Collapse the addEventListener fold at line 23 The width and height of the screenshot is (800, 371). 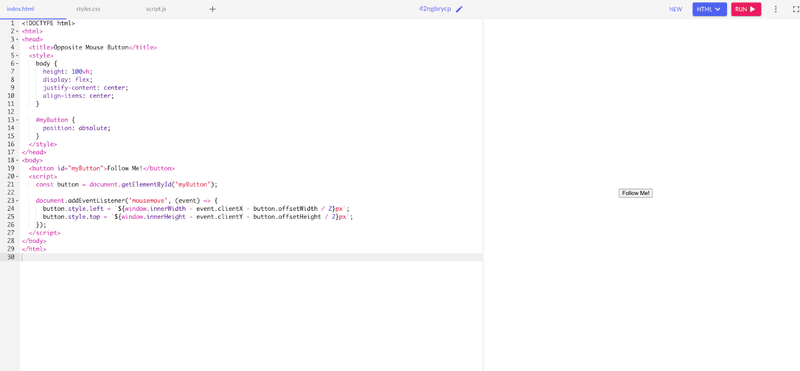pyautogui.click(x=17, y=201)
